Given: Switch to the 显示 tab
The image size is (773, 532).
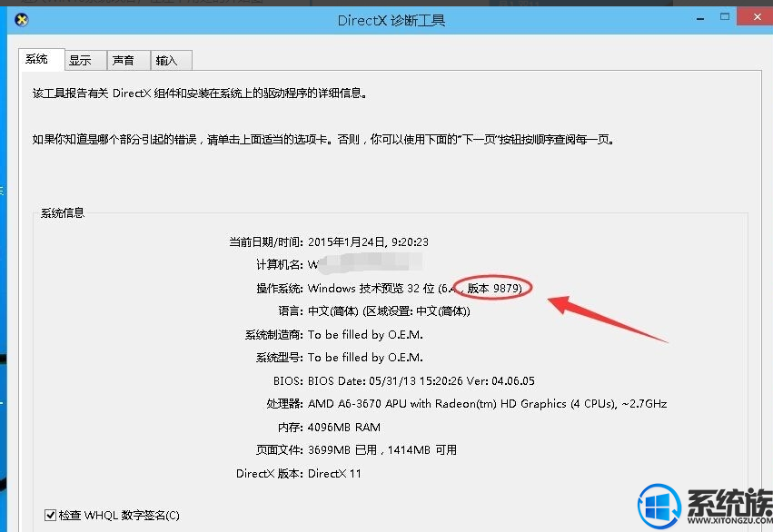Looking at the screenshot, I should click(x=85, y=61).
